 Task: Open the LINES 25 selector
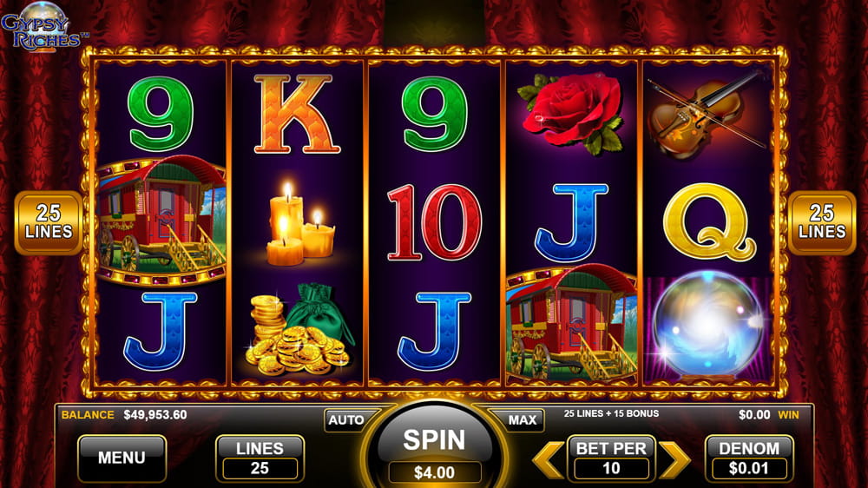coord(260,458)
